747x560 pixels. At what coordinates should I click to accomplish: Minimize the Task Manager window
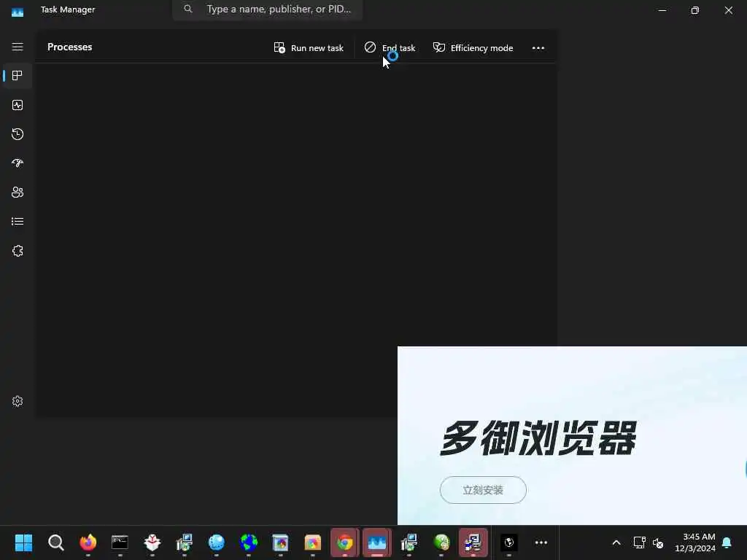pyautogui.click(x=662, y=10)
